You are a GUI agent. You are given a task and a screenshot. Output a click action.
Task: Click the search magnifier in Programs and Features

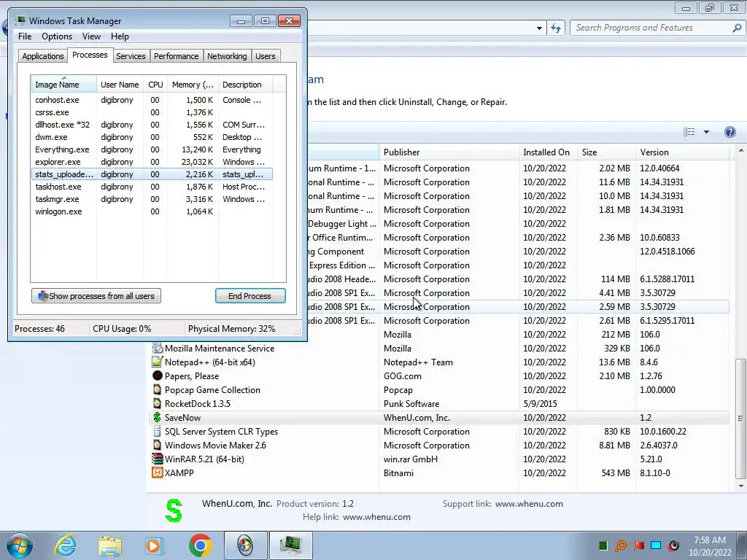[x=737, y=28]
